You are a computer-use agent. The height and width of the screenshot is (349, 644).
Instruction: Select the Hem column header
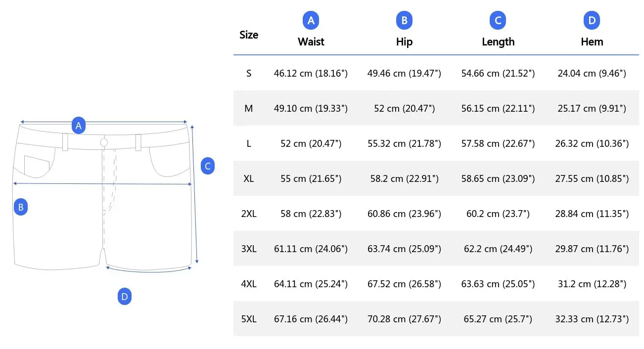[x=592, y=42]
